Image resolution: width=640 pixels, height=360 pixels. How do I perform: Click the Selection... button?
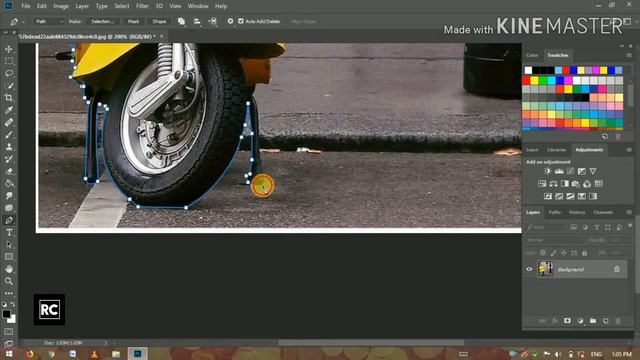(102, 21)
